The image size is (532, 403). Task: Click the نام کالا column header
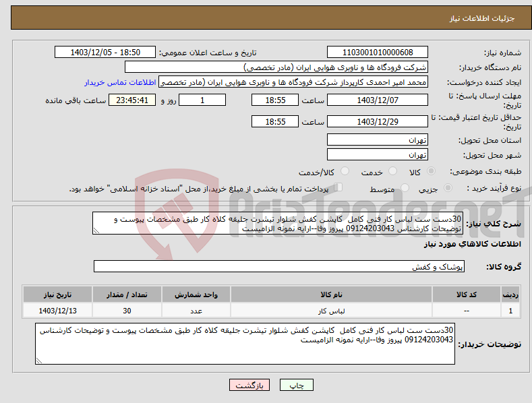pos(331,294)
